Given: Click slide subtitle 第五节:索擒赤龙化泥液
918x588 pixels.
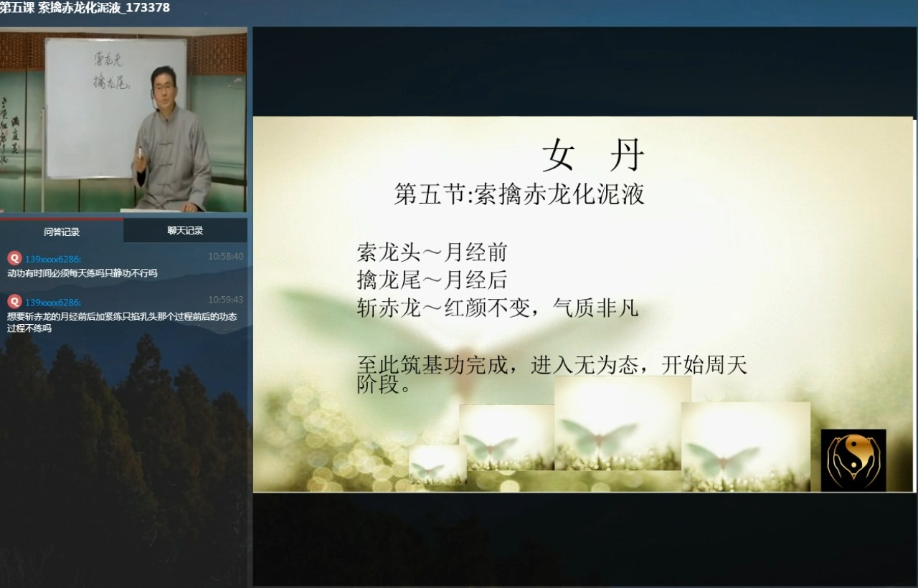Looking at the screenshot, I should 519,194.
